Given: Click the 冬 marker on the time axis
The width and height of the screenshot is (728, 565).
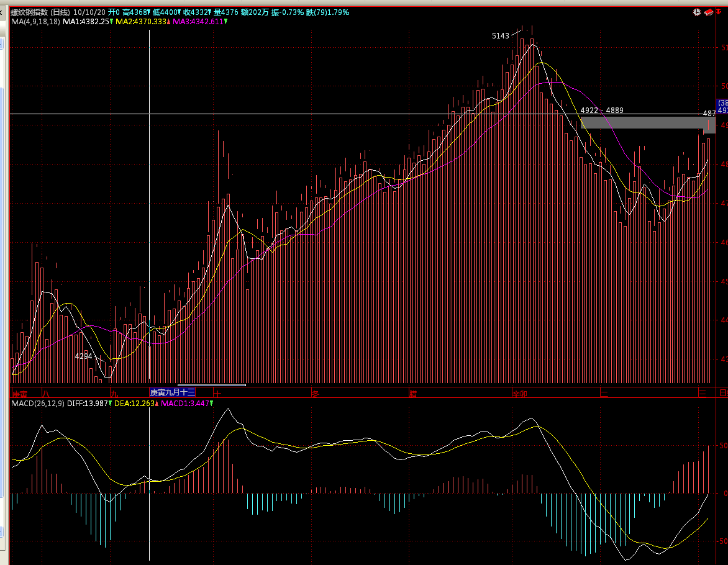Looking at the screenshot, I should 315,393.
